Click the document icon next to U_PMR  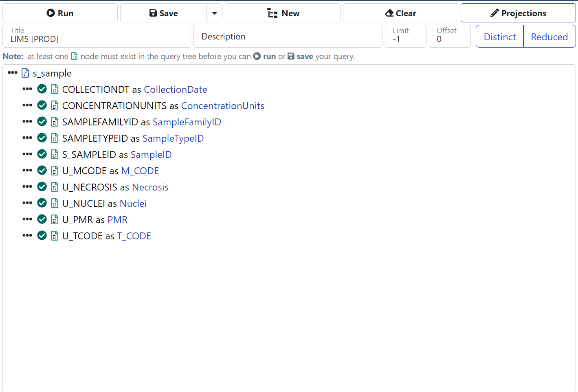pyautogui.click(x=55, y=220)
